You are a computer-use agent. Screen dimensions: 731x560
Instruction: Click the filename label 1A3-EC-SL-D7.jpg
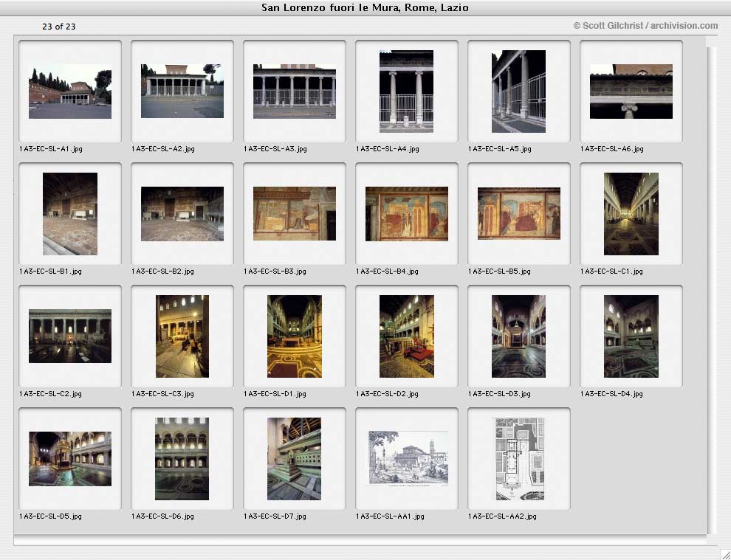[x=275, y=516]
